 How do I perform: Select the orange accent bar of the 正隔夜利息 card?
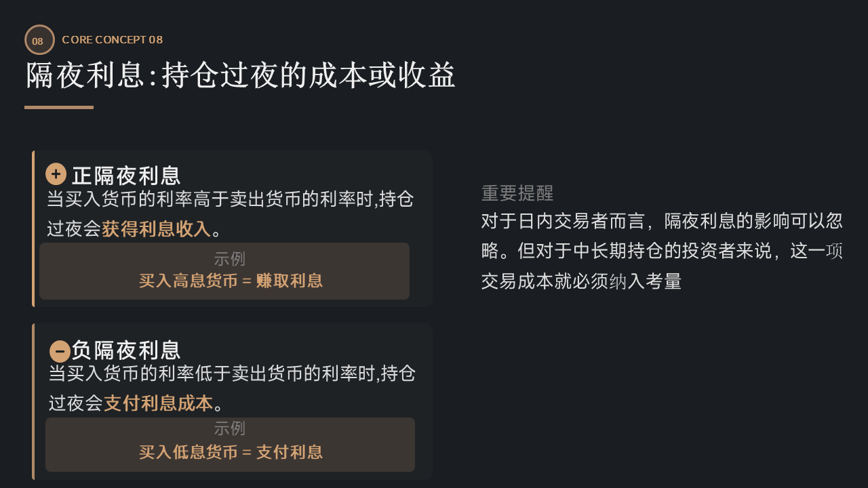coord(33,229)
